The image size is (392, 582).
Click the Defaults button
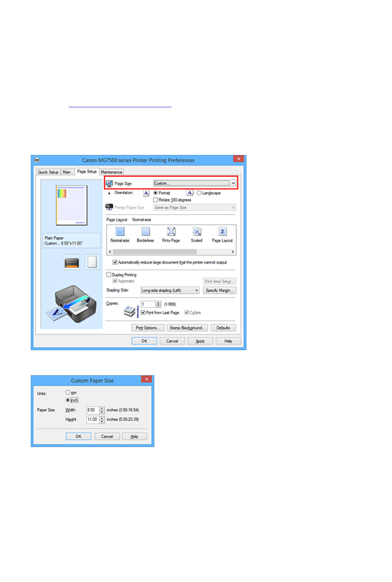(x=223, y=328)
